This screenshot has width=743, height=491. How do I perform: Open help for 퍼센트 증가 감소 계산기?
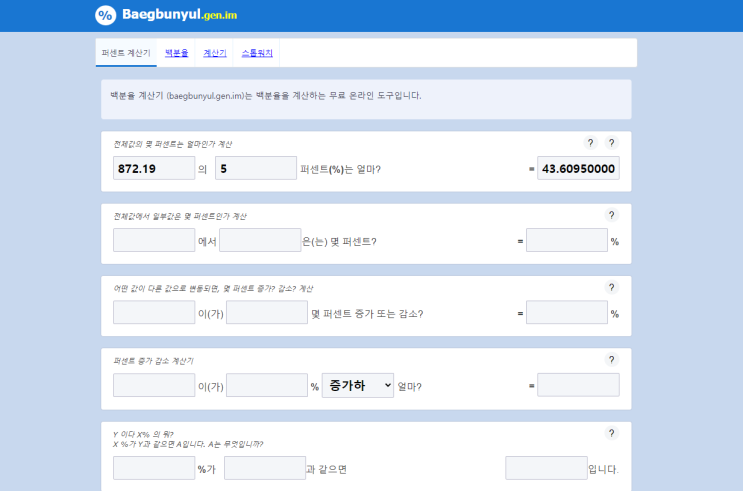point(612,360)
